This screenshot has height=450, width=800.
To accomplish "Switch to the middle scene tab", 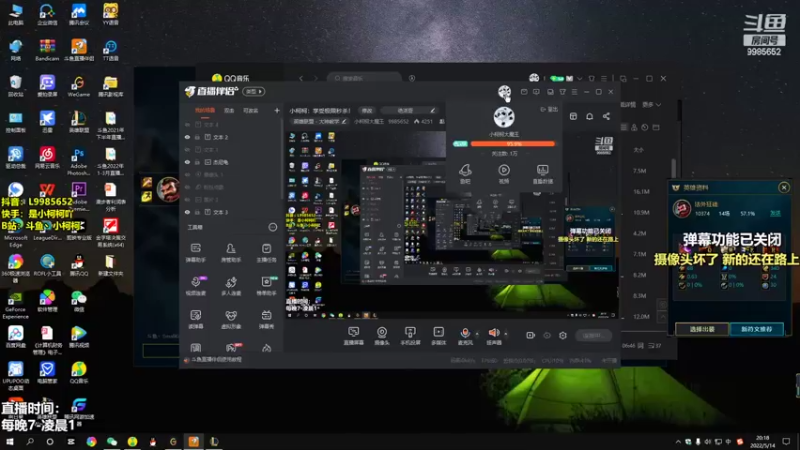I will pyautogui.click(x=230, y=111).
